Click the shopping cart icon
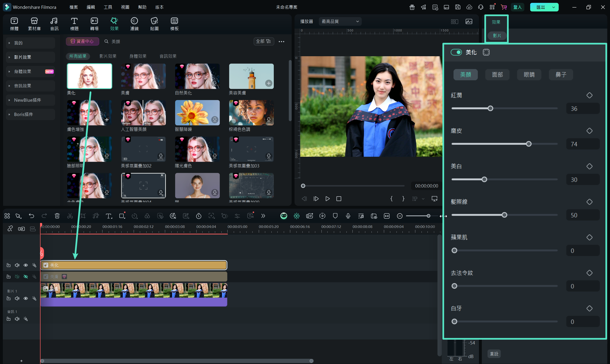The image size is (610, 364). pos(504,7)
